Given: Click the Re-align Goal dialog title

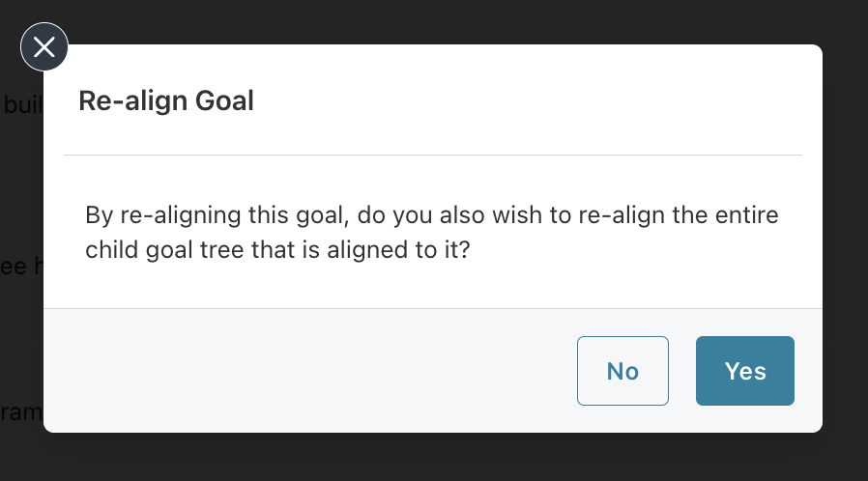Looking at the screenshot, I should [x=166, y=100].
